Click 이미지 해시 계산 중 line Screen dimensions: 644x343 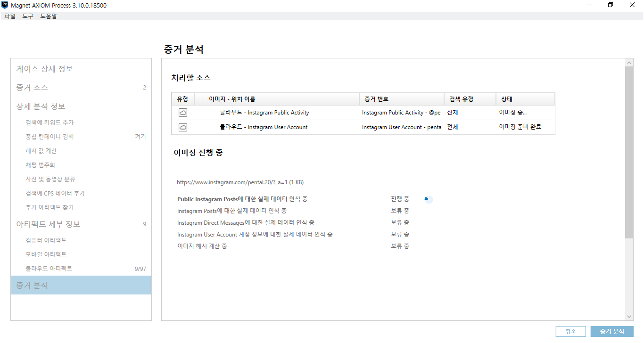click(202, 246)
